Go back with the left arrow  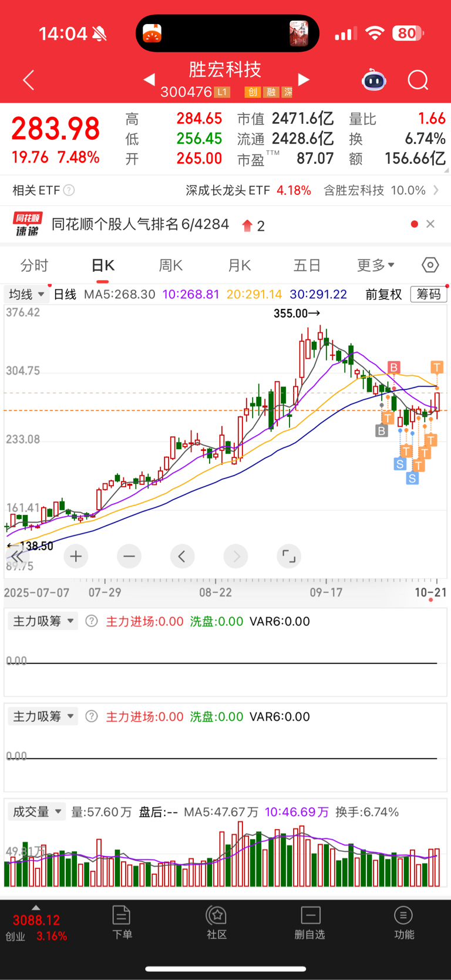(28, 80)
